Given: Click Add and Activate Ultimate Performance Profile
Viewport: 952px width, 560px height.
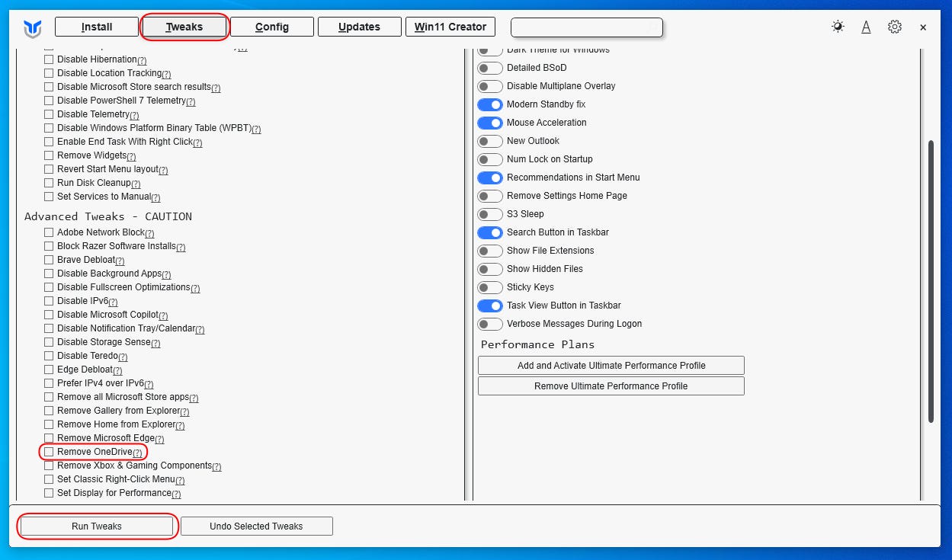Looking at the screenshot, I should [611, 366].
